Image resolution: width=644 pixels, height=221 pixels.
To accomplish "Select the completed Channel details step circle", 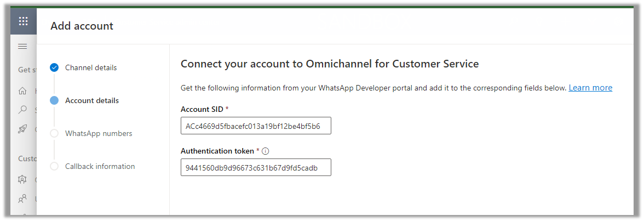I will 54,67.
